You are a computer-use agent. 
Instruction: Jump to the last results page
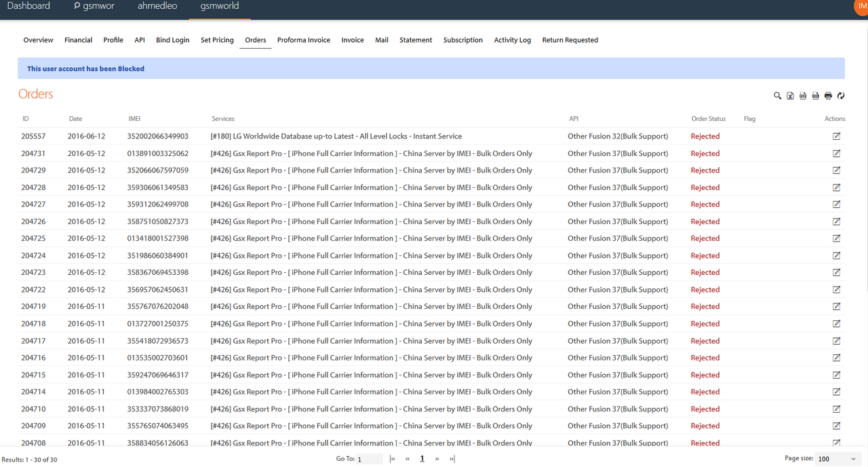pyautogui.click(x=452, y=459)
